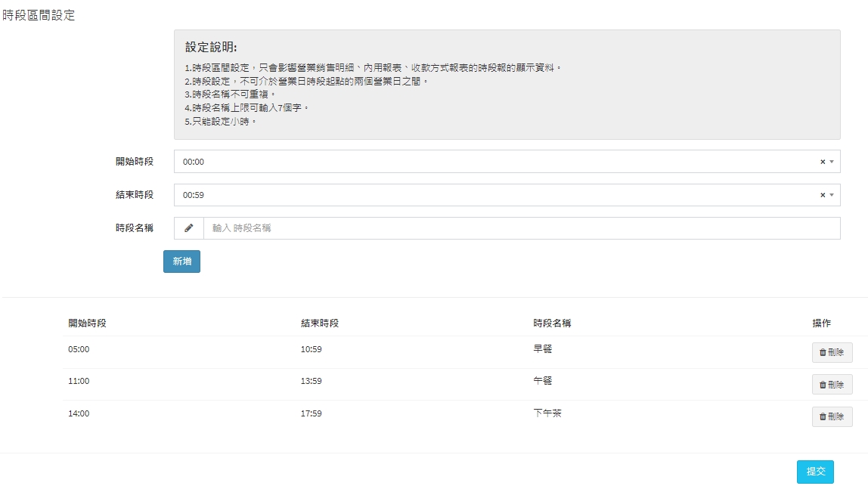
Task: Select the 早餐 name cell
Action: coord(543,349)
